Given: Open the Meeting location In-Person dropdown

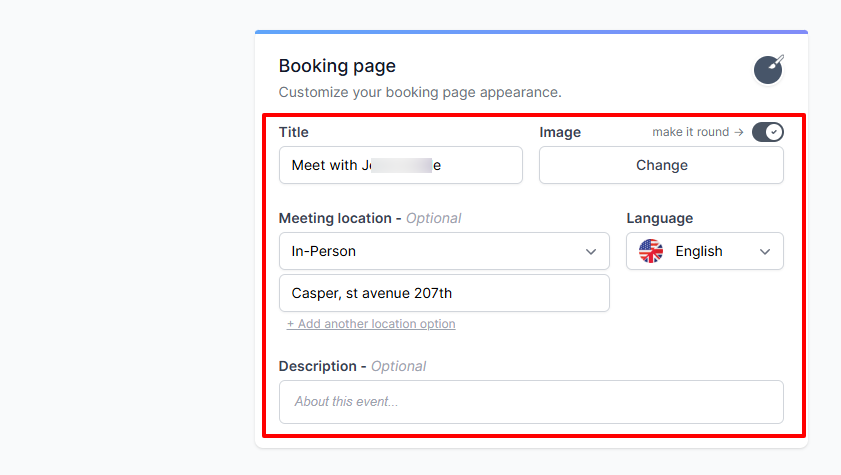Looking at the screenshot, I should click(444, 251).
